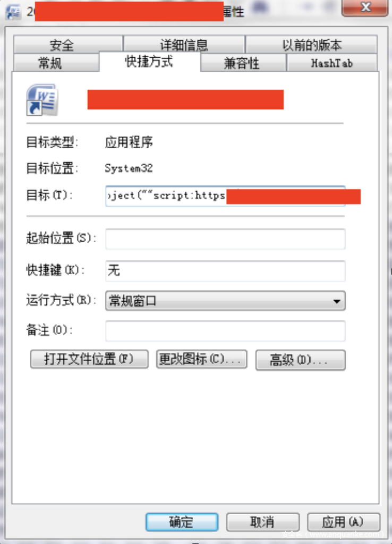Click the 备注 comment field
This screenshot has width=392, height=544.
pyautogui.click(x=225, y=331)
